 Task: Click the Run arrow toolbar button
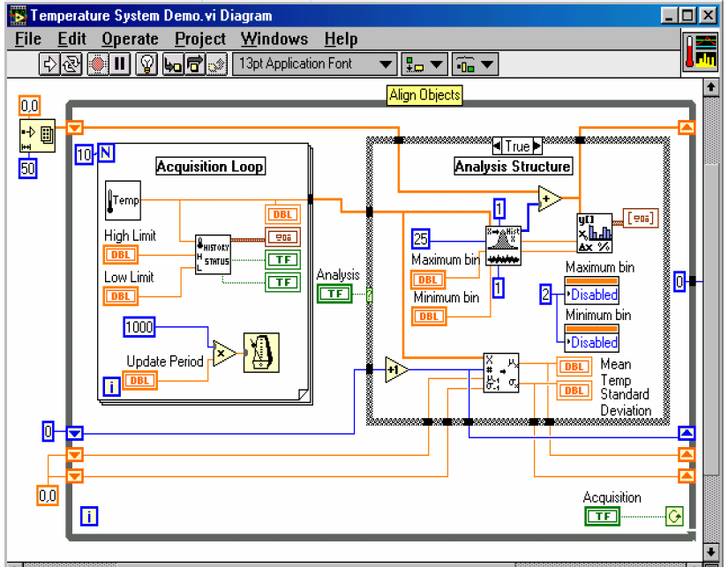pyautogui.click(x=50, y=63)
